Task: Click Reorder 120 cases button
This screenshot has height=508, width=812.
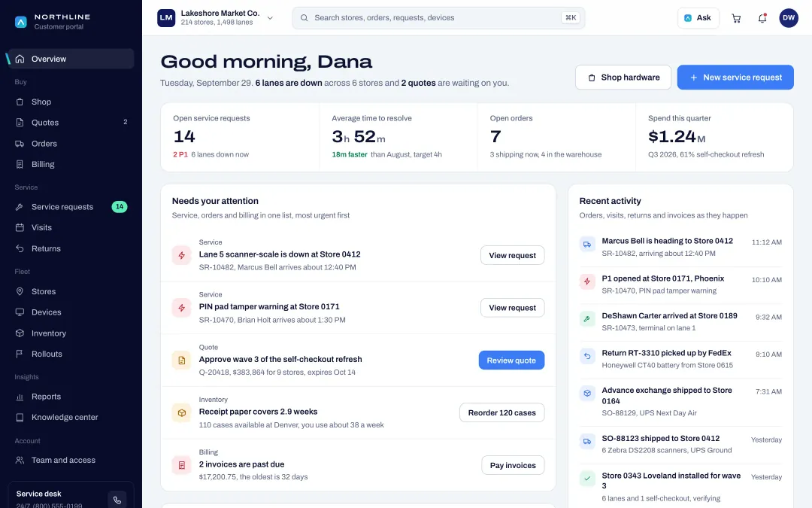Action: [501, 413]
